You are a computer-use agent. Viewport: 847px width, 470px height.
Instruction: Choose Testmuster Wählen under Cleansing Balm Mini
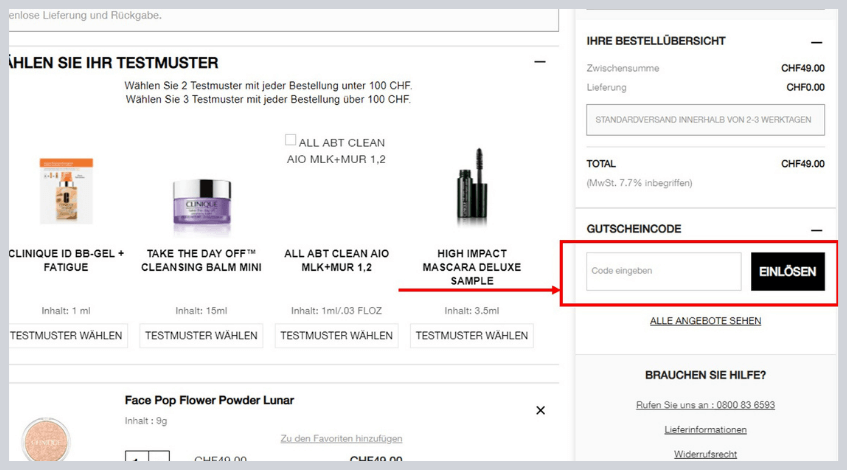[201, 335]
